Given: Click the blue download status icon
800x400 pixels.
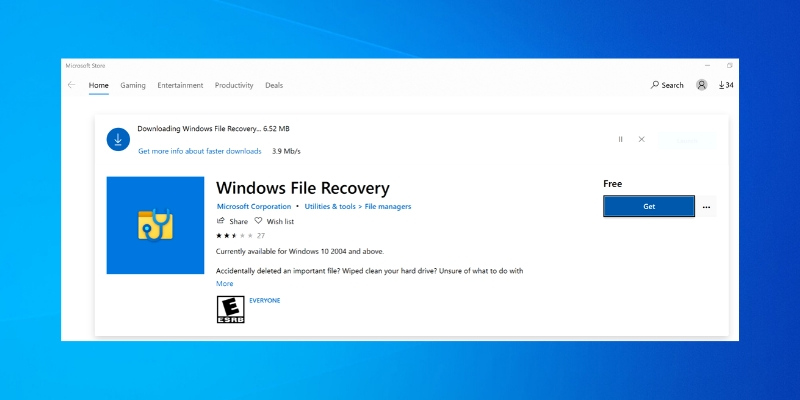Looking at the screenshot, I should coord(118,139).
